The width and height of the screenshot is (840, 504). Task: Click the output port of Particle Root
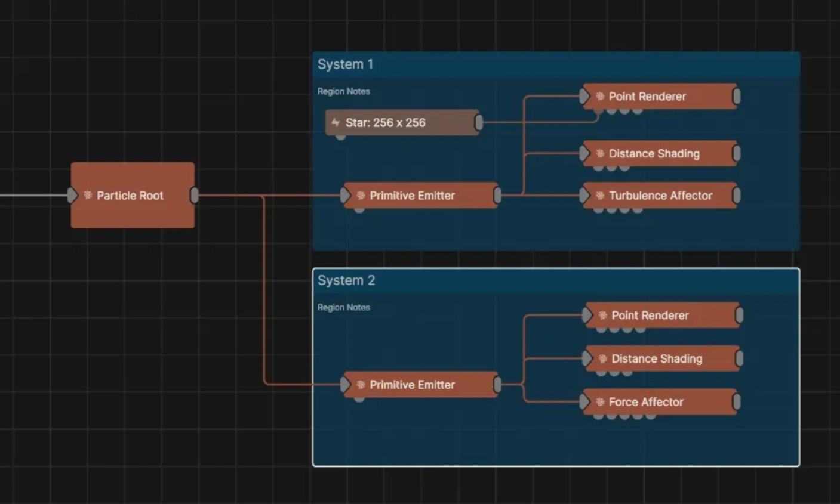(x=195, y=195)
